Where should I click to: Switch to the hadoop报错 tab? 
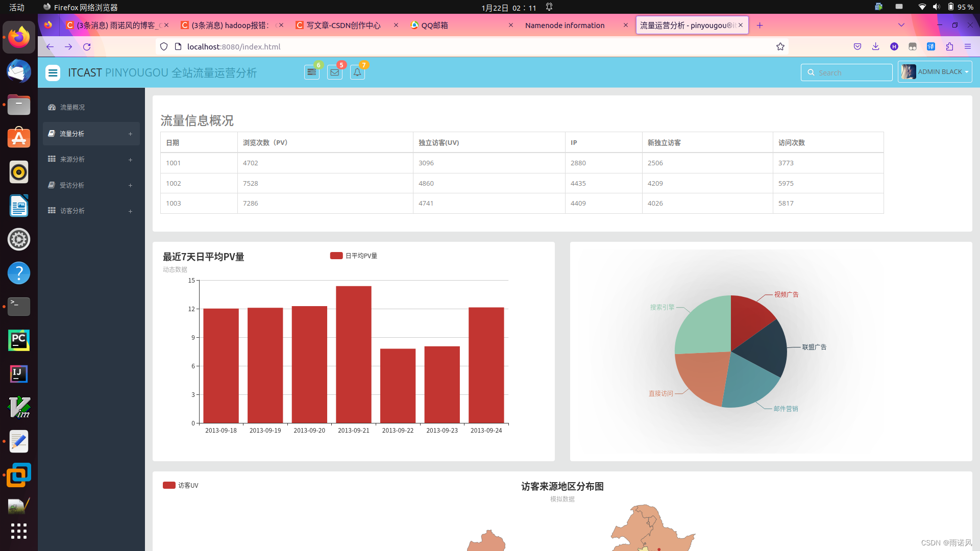pyautogui.click(x=230, y=25)
